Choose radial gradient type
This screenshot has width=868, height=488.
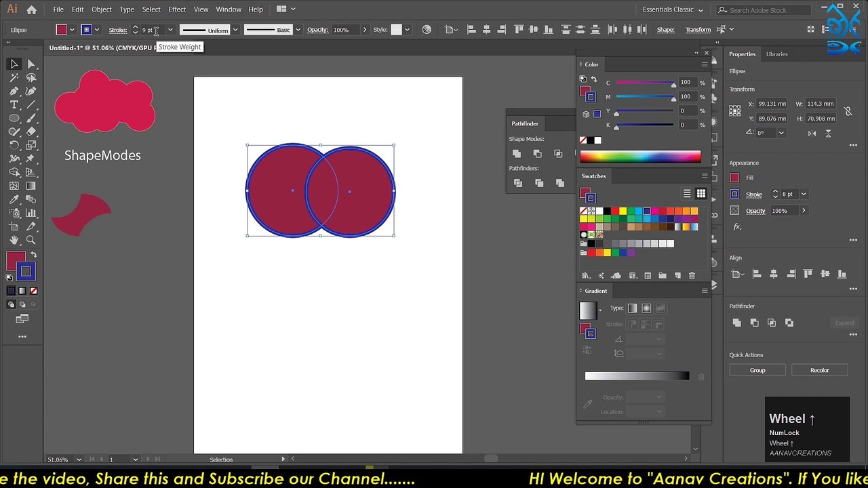point(646,308)
